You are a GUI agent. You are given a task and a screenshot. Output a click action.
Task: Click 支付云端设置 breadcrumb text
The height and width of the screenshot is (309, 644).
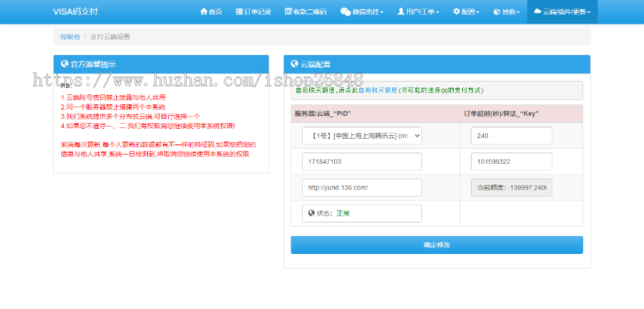pyautogui.click(x=110, y=36)
